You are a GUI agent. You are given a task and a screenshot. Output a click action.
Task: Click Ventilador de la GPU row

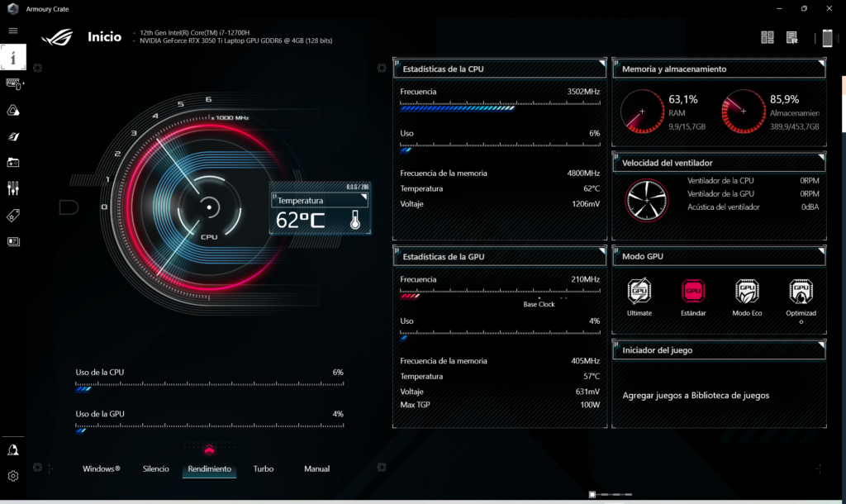[753, 193]
